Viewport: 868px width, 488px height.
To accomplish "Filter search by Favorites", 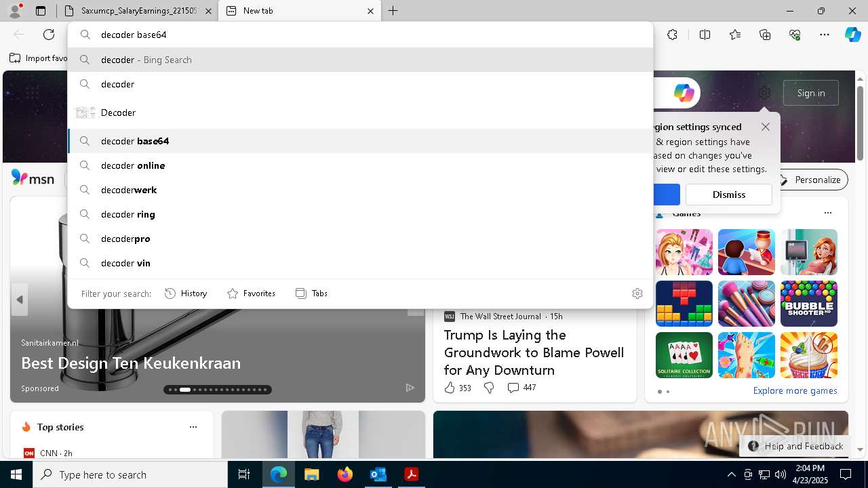I will 251,293.
